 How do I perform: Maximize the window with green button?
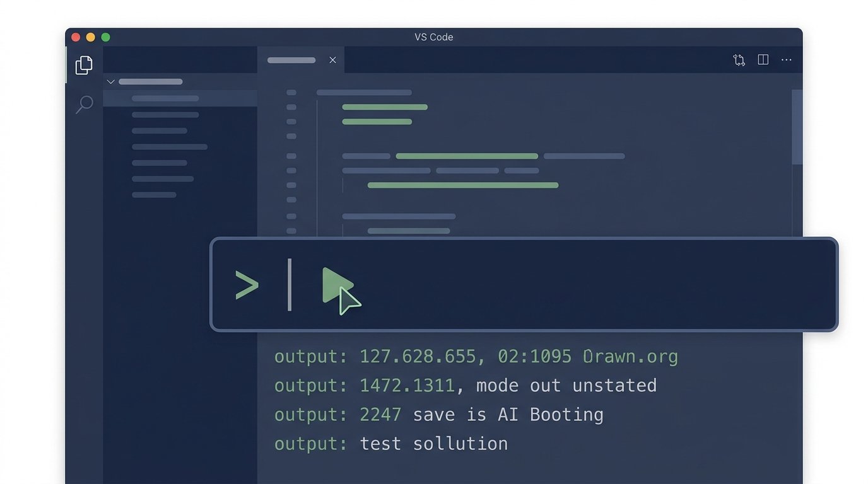pos(106,37)
